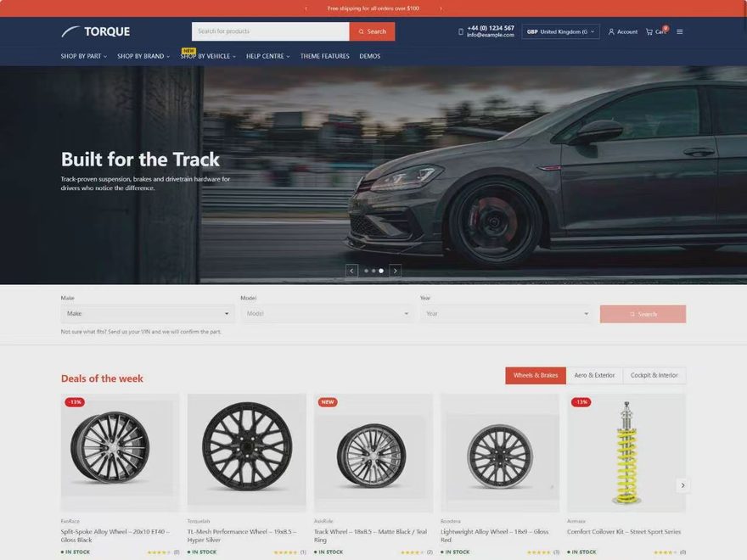Open the GBP United Kingdom currency selector
This screenshot has width=747, height=560.
point(561,32)
